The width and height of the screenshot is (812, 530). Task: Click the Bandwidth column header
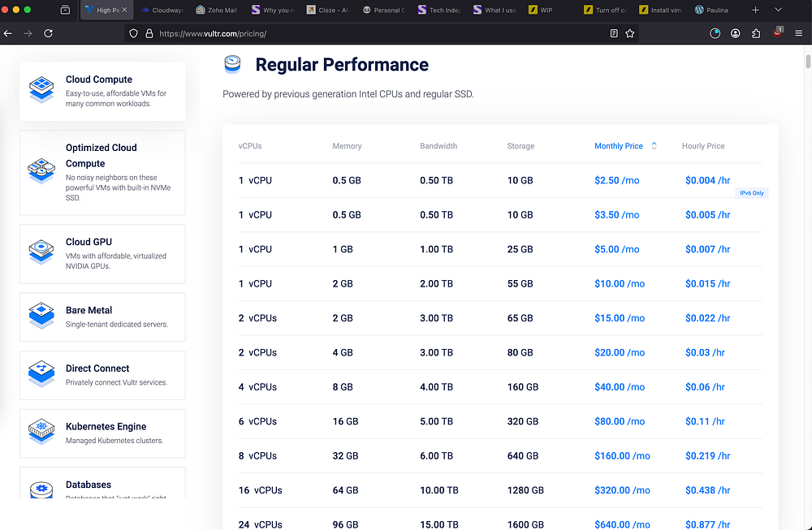click(438, 146)
